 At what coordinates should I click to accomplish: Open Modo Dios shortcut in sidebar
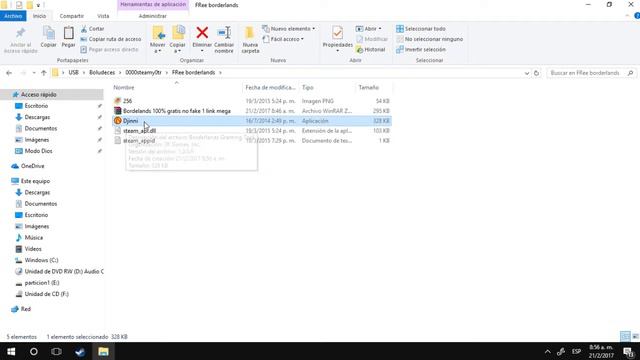(38, 151)
